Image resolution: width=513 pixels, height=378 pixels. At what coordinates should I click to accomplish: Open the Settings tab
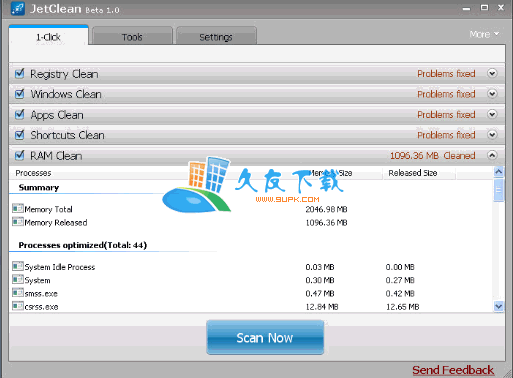click(x=216, y=36)
